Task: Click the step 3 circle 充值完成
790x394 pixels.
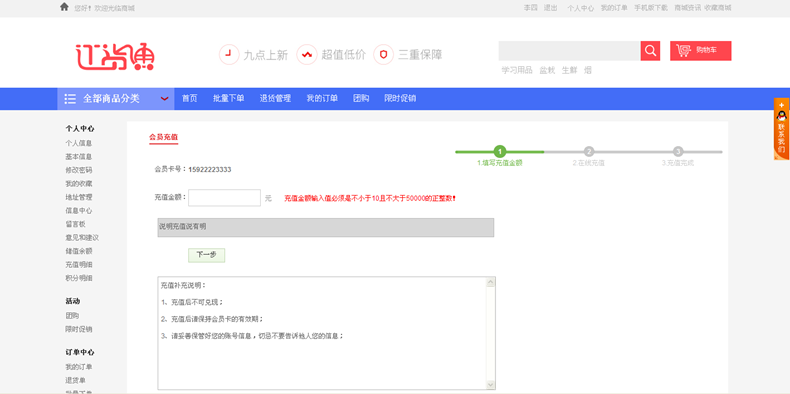Action: coord(678,152)
